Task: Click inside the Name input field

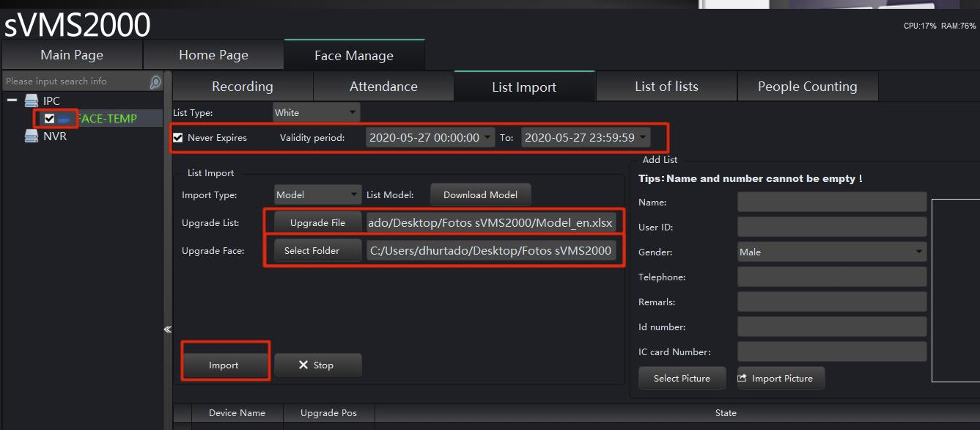Action: [831, 202]
